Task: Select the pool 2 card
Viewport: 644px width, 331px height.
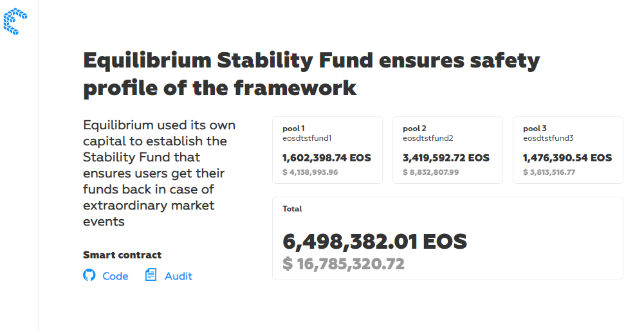Action: (x=448, y=150)
